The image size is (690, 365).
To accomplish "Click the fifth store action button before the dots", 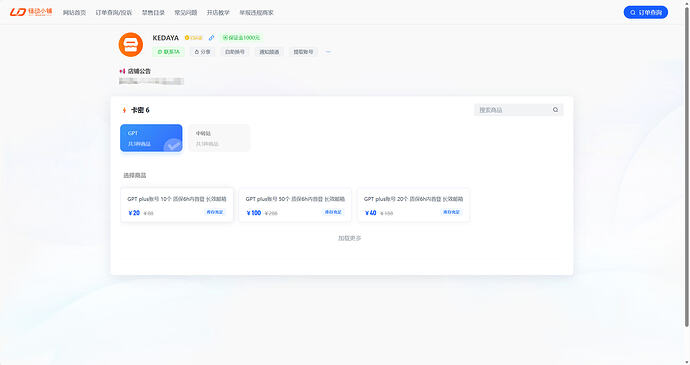I will tap(303, 52).
